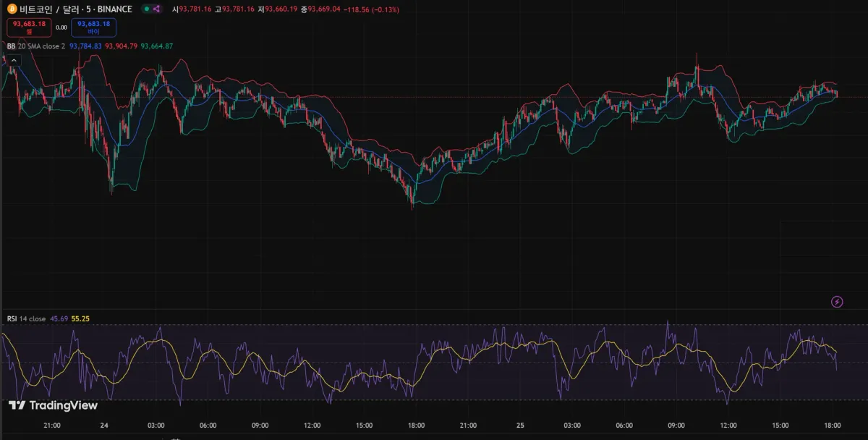868x440 pixels.
Task: Click the 24 date label on time axis
Action: (104, 426)
